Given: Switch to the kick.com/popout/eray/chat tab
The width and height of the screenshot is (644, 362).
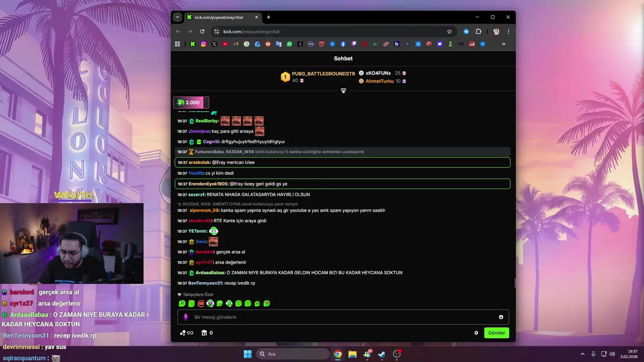Looking at the screenshot, I should (x=222, y=17).
